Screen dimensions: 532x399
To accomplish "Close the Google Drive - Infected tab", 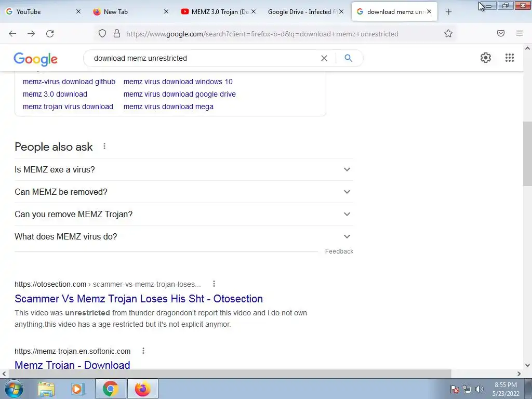I will tap(341, 11).
